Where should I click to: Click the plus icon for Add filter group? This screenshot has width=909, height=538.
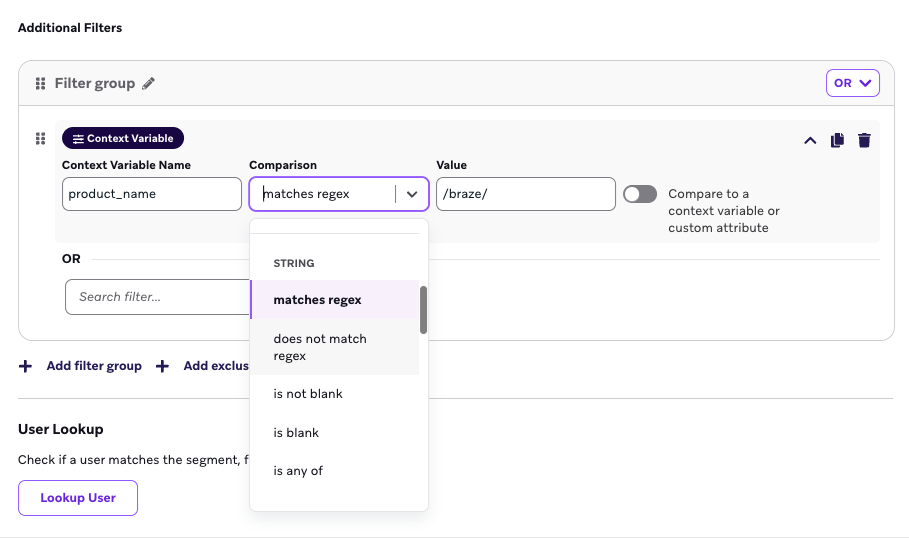(26, 366)
